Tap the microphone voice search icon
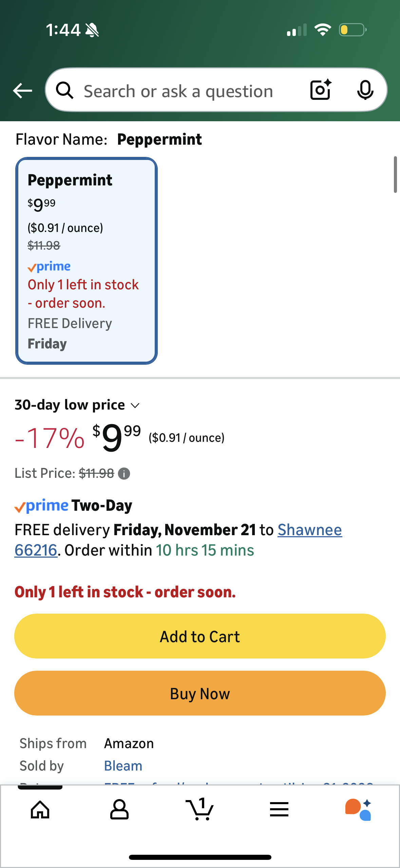This screenshot has width=400, height=868. pyautogui.click(x=365, y=90)
